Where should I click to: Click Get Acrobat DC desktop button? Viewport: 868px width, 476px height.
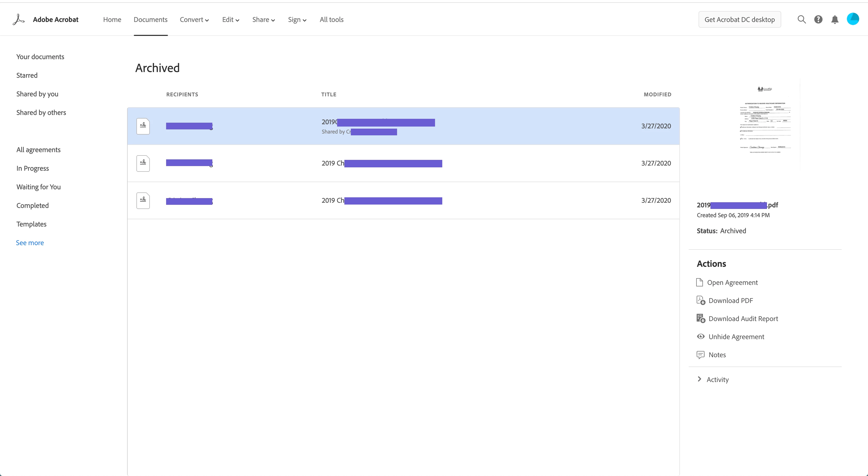(x=739, y=20)
